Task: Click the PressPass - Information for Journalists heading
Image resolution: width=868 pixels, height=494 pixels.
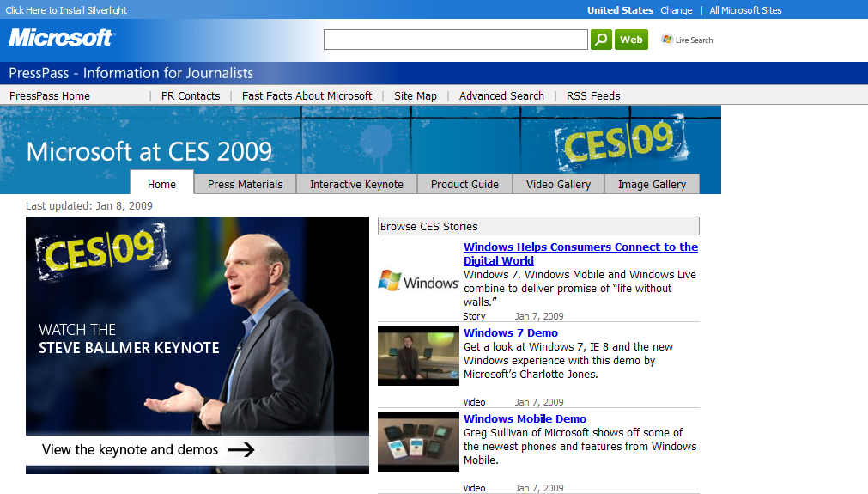Action: 131,73
